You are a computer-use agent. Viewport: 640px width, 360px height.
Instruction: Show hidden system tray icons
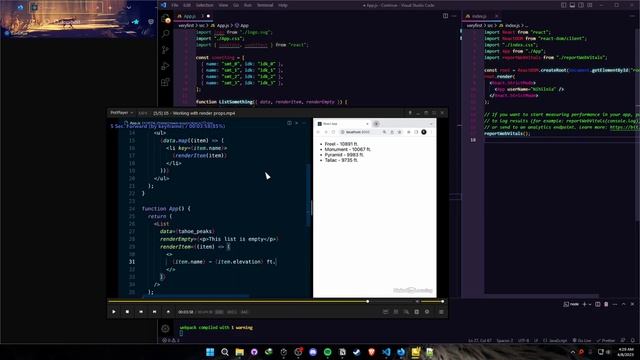point(573,352)
